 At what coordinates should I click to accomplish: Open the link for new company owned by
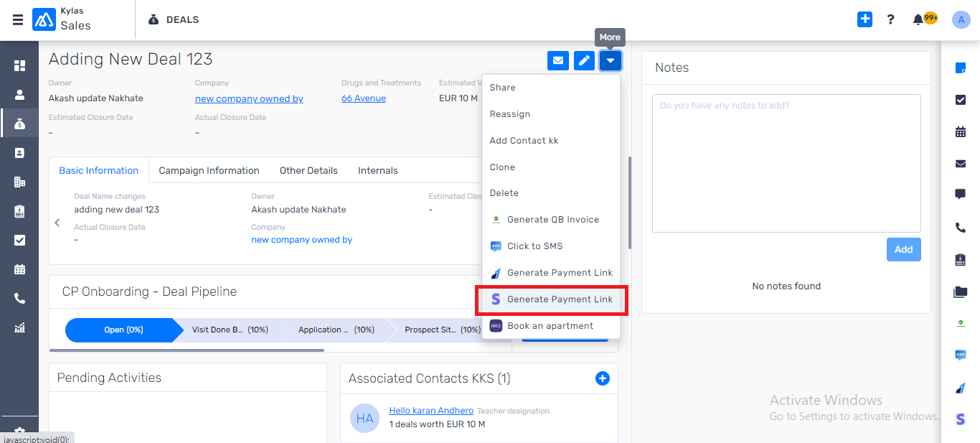pyautogui.click(x=248, y=98)
